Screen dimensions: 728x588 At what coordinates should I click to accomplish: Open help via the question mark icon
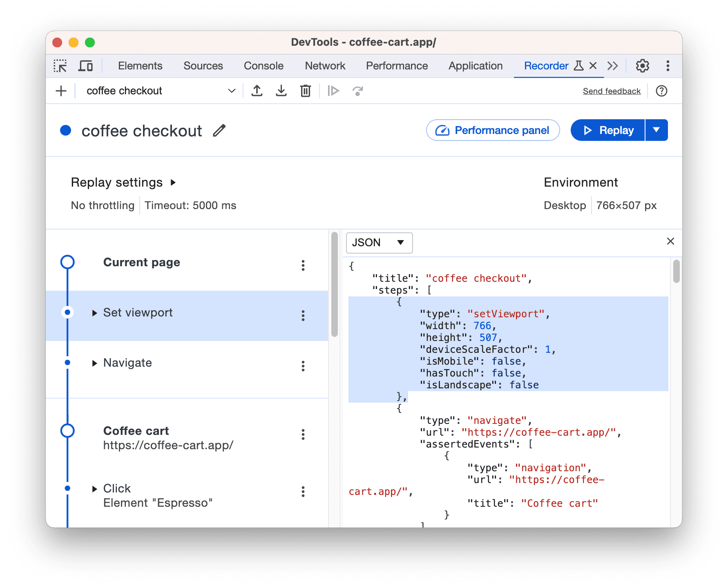(x=661, y=91)
